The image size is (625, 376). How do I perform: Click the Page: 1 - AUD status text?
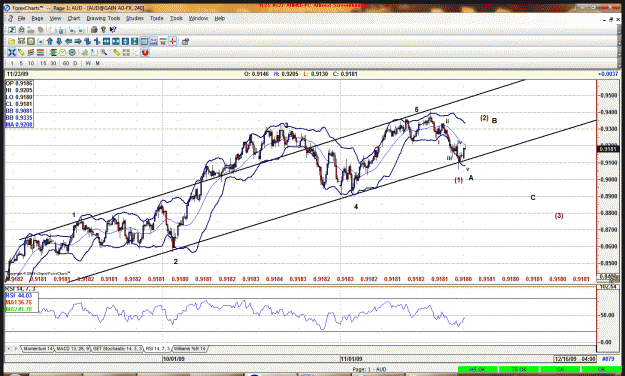(369, 370)
